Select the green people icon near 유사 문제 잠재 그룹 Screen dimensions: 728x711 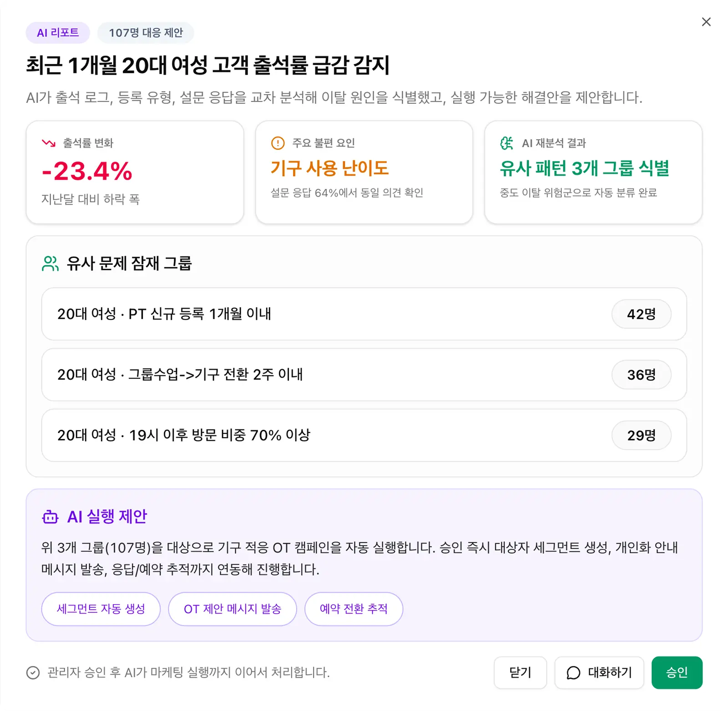51,262
